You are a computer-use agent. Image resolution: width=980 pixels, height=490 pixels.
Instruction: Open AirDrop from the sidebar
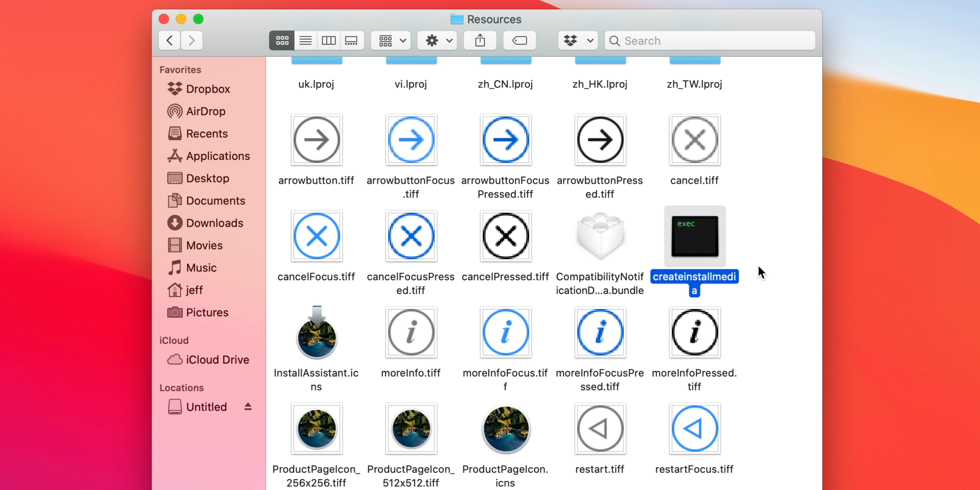(205, 111)
